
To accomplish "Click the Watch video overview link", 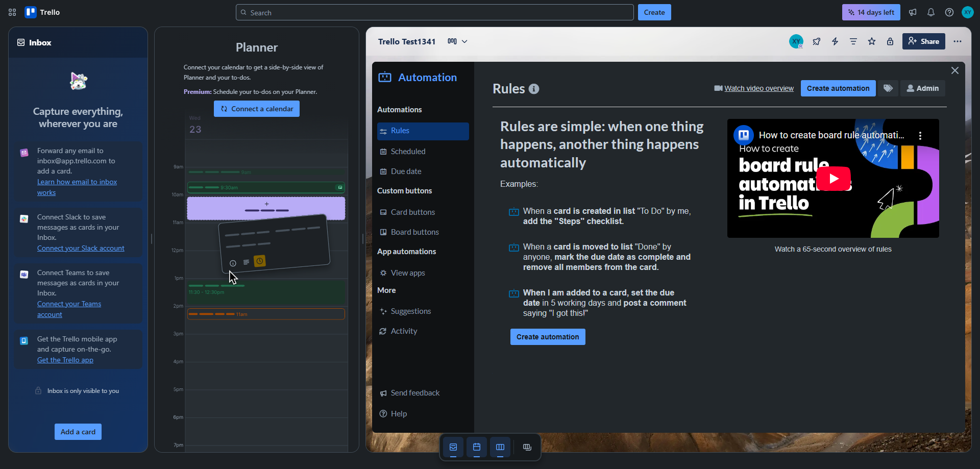I will pos(759,88).
